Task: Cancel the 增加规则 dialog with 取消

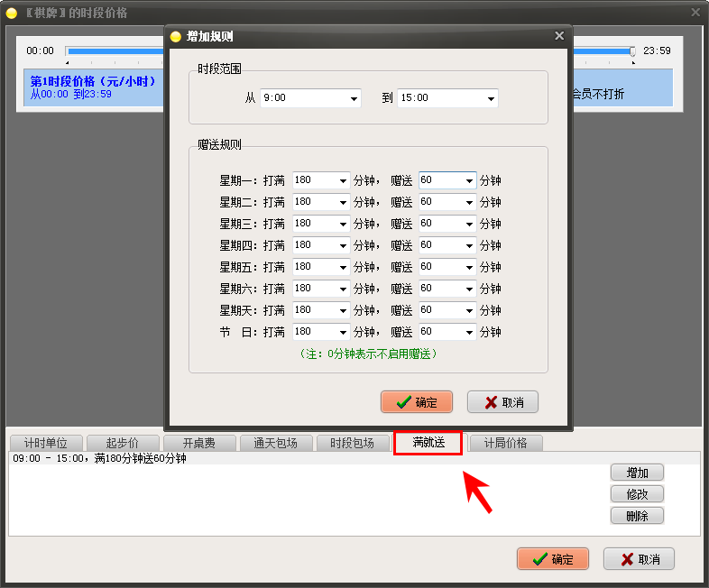Action: [x=502, y=402]
